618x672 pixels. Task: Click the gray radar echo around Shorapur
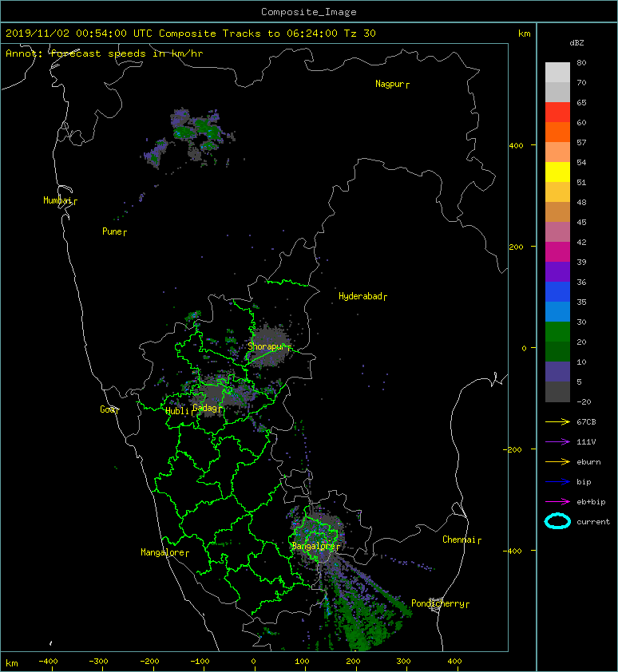[x=269, y=346]
